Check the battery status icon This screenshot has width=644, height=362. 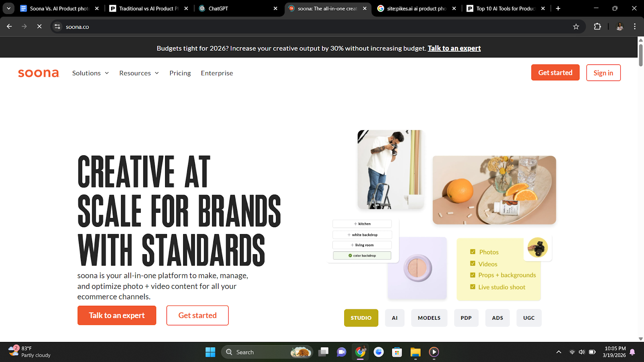pos(592,352)
